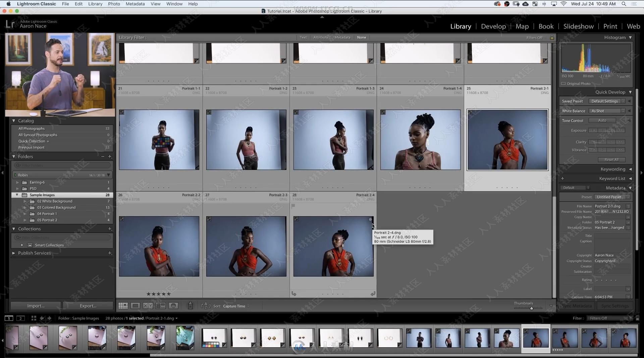Image resolution: width=644 pixels, height=358 pixels.
Task: Click Wi-Fi icon in menu bar
Action: (563, 4)
